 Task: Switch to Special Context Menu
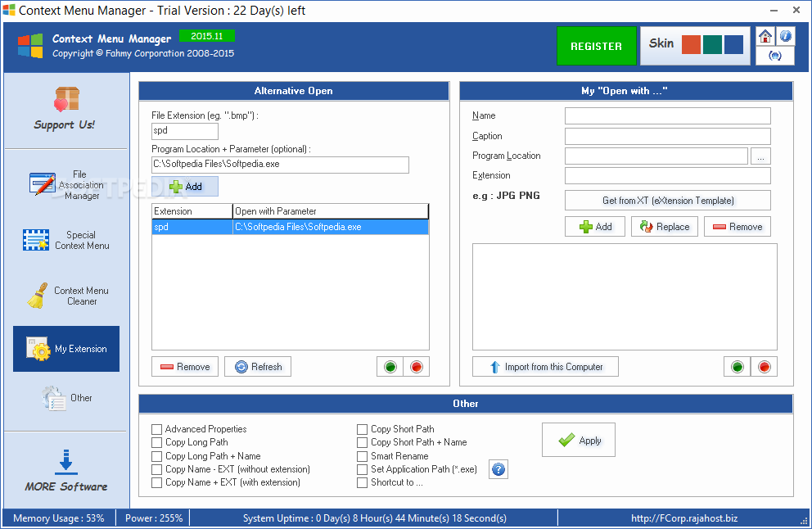pos(66,241)
